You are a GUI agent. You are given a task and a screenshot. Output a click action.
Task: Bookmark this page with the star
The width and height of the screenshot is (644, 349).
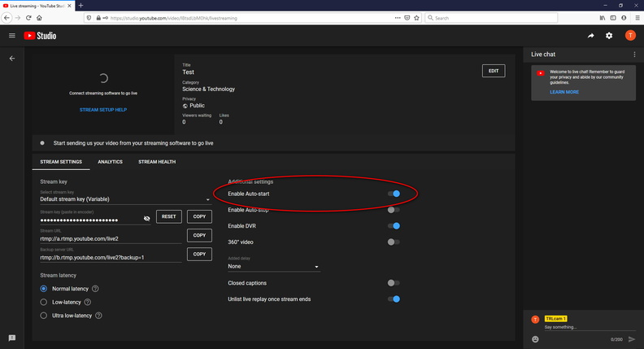pos(416,18)
